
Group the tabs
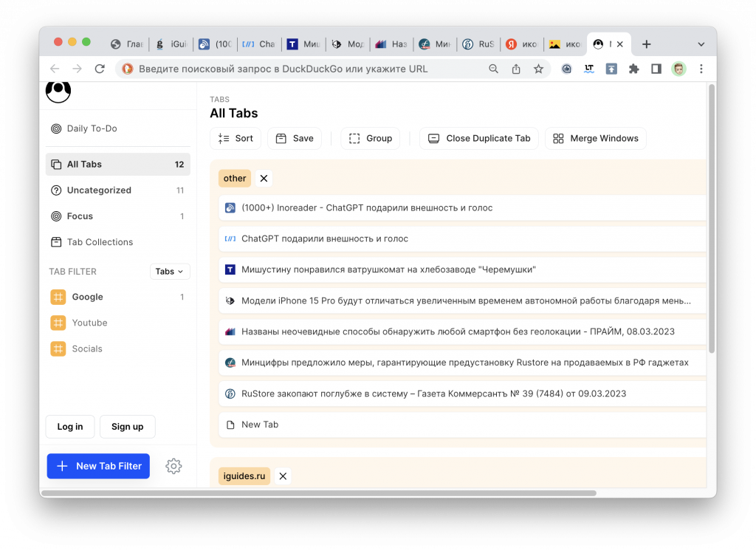tap(371, 138)
